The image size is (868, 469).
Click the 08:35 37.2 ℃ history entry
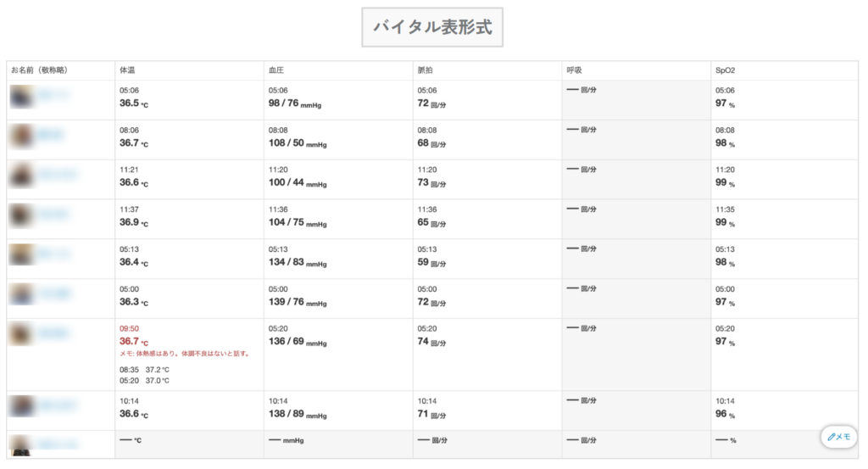[x=145, y=370]
